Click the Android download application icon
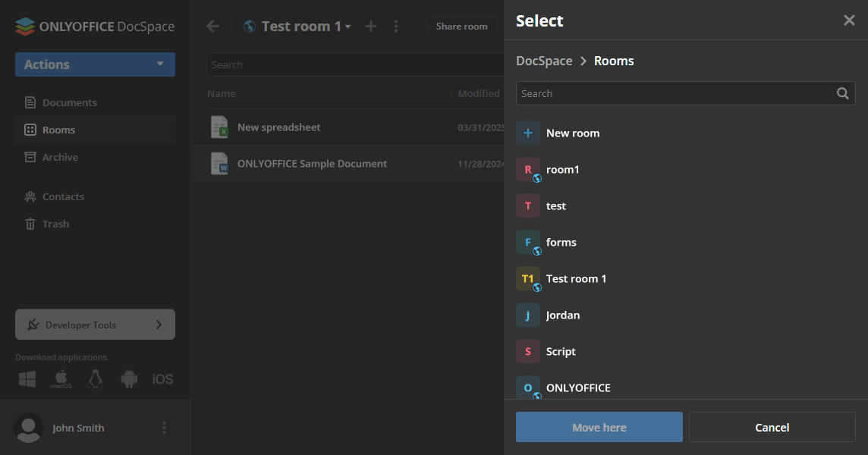The image size is (868, 455). (128, 378)
